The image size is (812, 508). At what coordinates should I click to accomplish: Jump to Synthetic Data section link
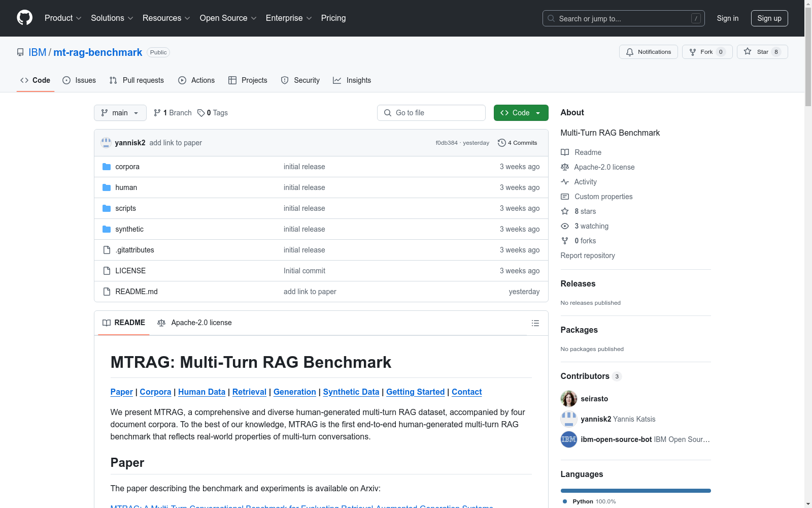pyautogui.click(x=351, y=392)
